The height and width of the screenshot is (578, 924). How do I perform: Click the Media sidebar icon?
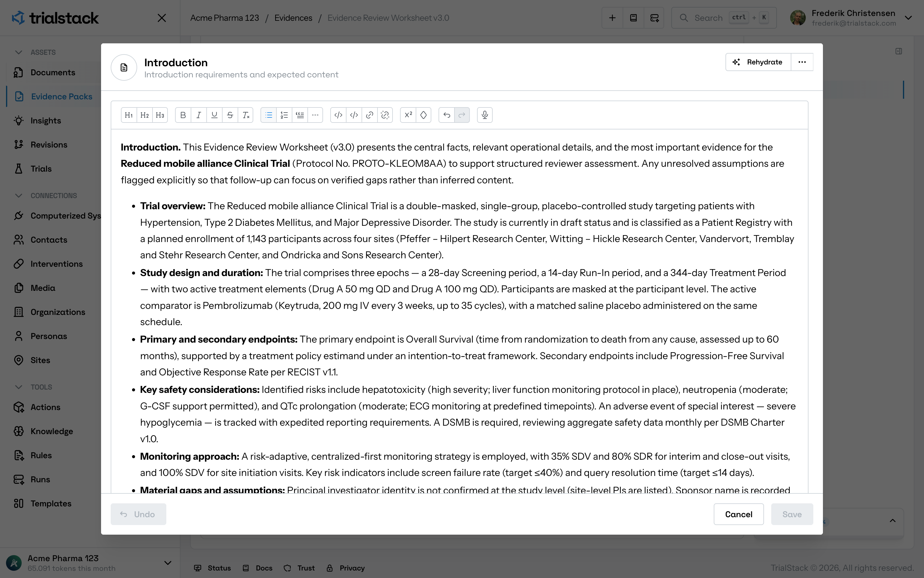coord(18,288)
